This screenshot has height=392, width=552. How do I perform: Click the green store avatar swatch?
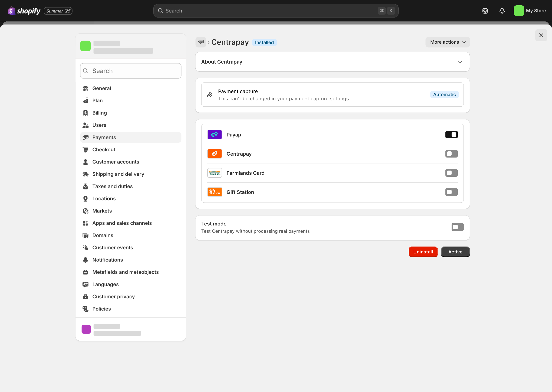coord(85,46)
